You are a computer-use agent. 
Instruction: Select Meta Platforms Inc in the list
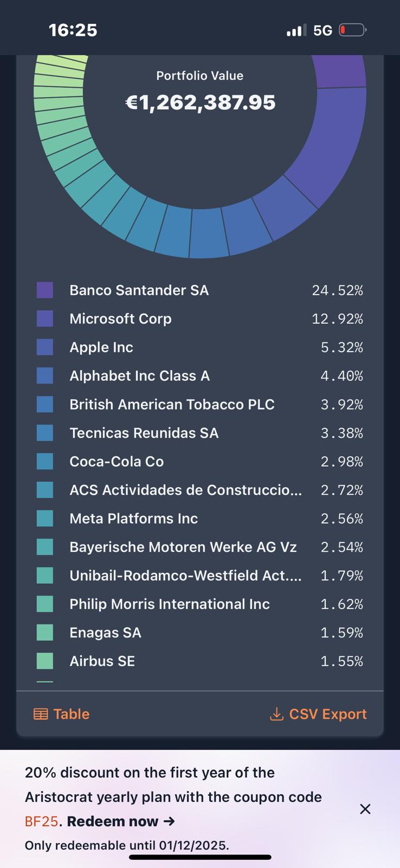click(x=133, y=519)
